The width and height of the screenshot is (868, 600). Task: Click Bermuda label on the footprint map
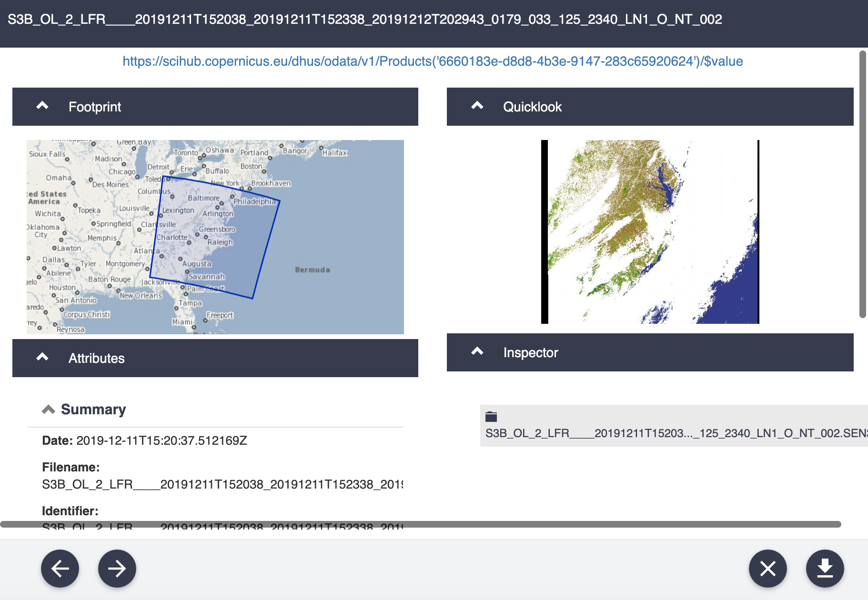tap(313, 270)
